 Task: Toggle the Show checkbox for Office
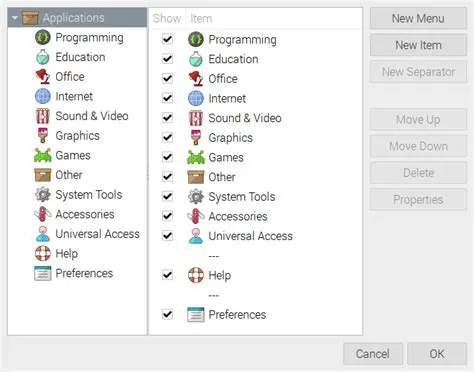pyautogui.click(x=167, y=79)
